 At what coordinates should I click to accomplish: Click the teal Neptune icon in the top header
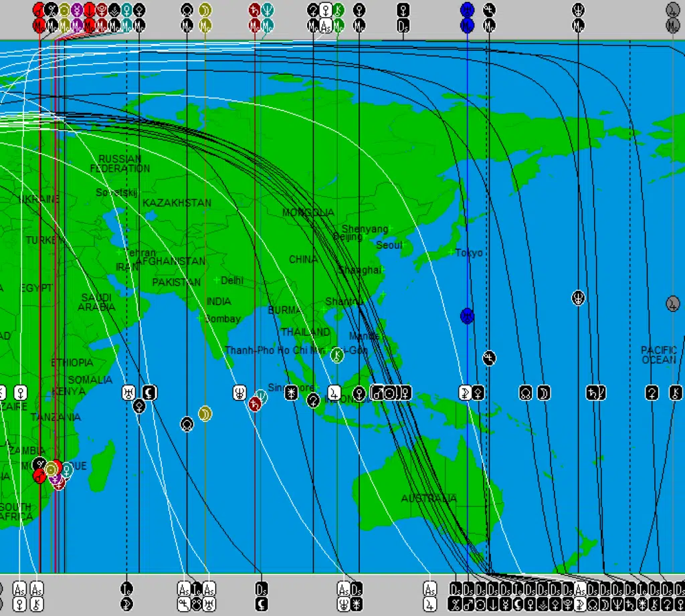click(x=268, y=10)
